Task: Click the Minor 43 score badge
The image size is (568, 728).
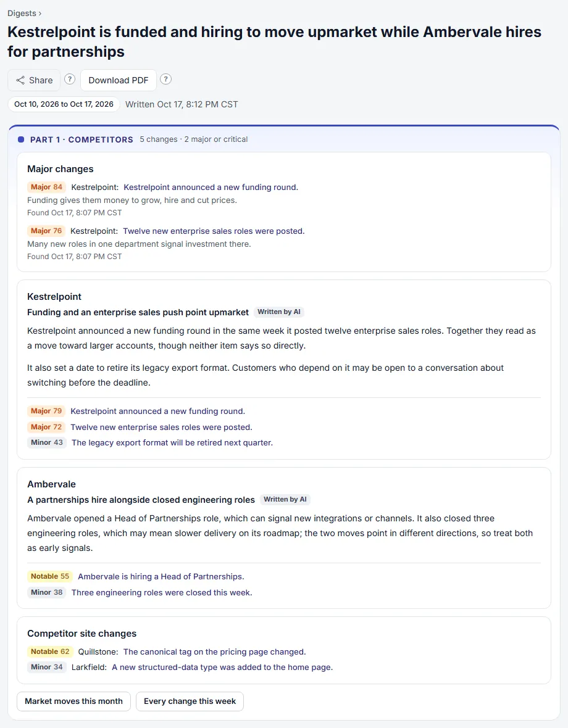Action: pyautogui.click(x=47, y=442)
